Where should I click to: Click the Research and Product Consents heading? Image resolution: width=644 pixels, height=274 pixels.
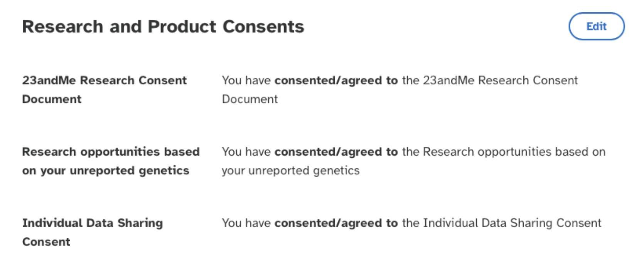coord(163,26)
